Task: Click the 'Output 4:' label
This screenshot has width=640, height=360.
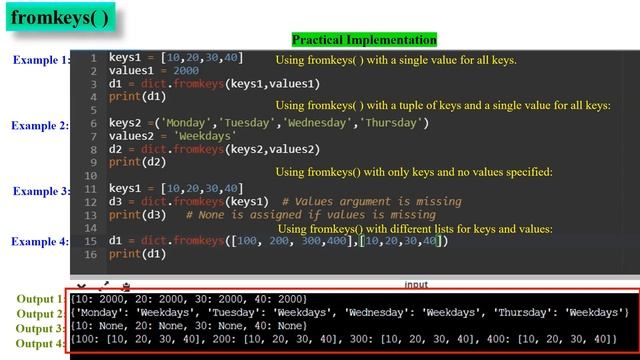Action: pyautogui.click(x=40, y=344)
